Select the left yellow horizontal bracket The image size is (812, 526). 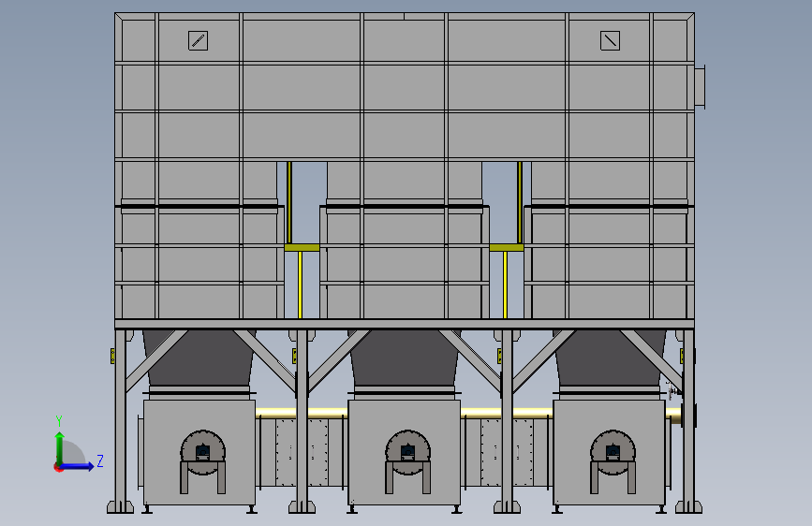tap(302, 247)
